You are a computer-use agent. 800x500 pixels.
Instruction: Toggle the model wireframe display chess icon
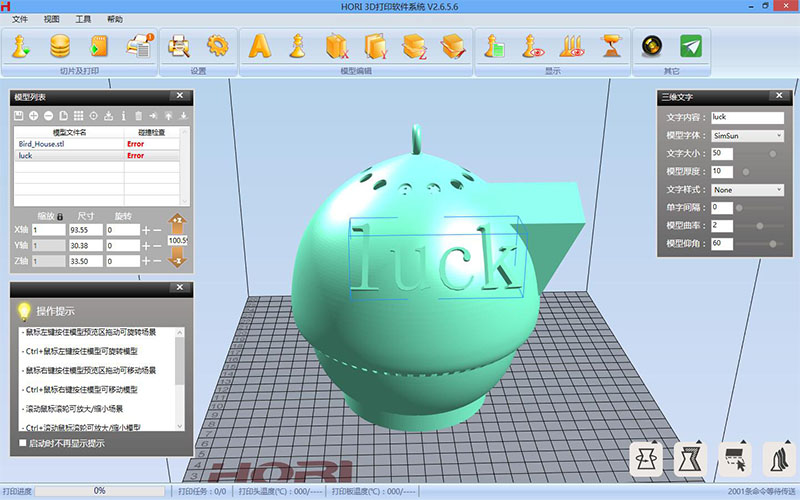(x=494, y=46)
